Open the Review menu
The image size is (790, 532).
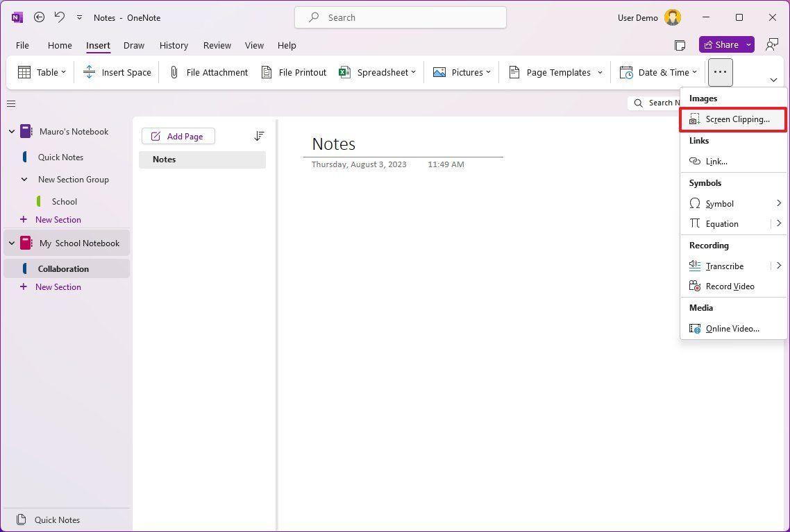[x=217, y=45]
